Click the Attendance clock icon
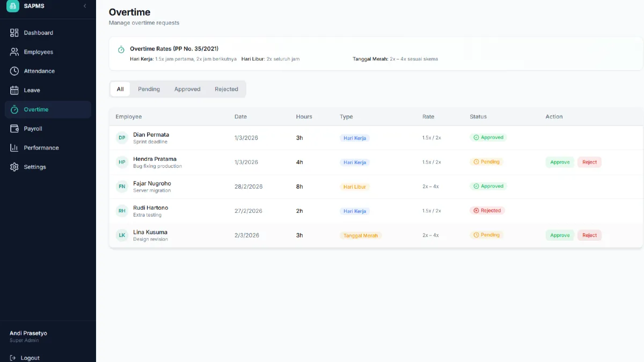The height and width of the screenshot is (362, 644). click(14, 71)
